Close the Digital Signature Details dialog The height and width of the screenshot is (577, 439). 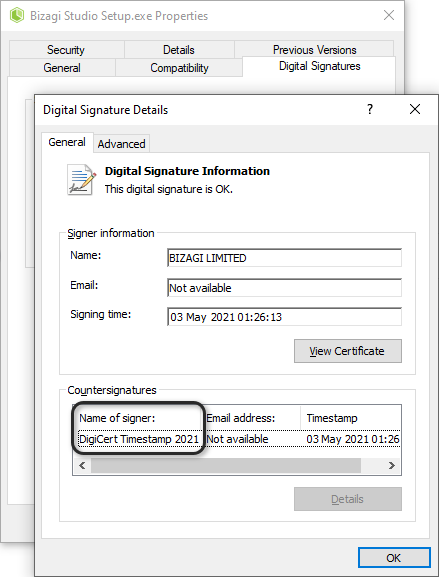coord(415,109)
